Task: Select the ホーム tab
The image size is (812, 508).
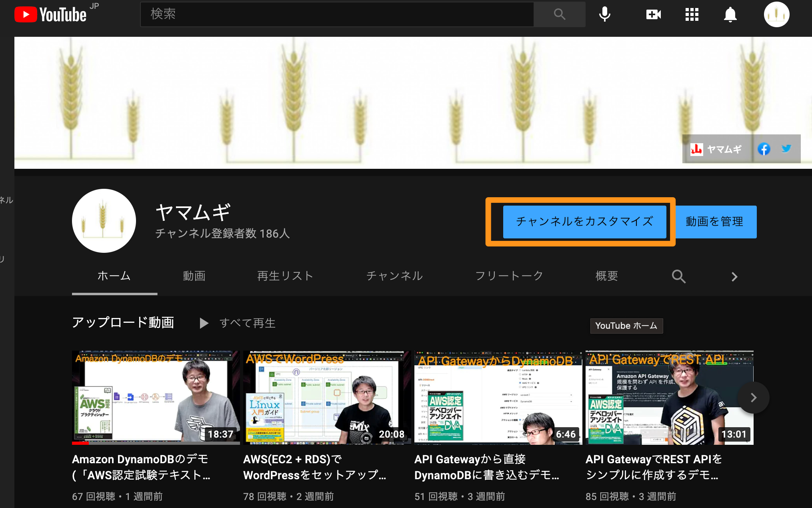Action: (114, 276)
